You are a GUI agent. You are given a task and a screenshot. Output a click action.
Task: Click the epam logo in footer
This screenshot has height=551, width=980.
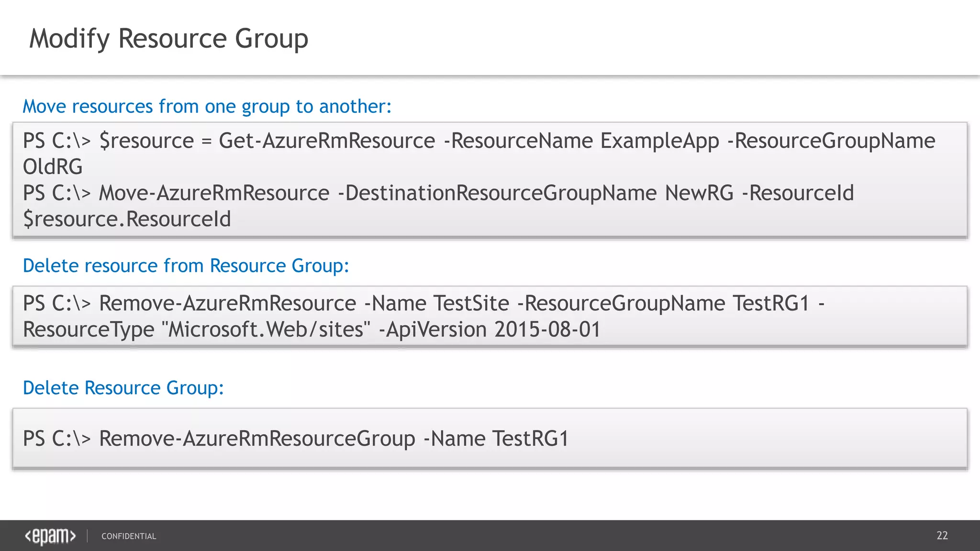click(50, 536)
